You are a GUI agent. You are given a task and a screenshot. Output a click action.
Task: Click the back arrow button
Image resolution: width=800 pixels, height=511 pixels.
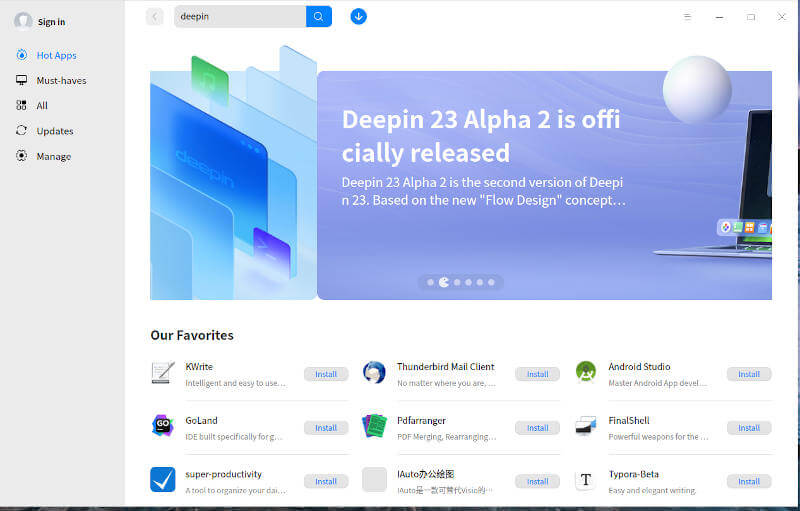click(155, 17)
